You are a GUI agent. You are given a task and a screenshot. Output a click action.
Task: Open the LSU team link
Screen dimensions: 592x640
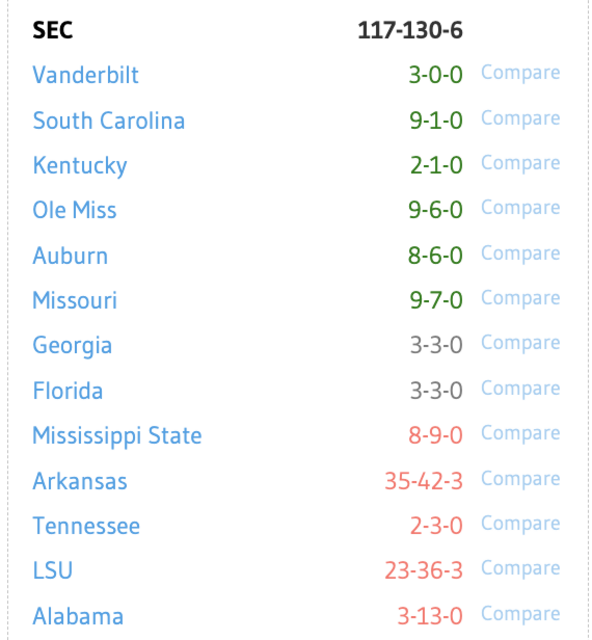click(x=53, y=571)
